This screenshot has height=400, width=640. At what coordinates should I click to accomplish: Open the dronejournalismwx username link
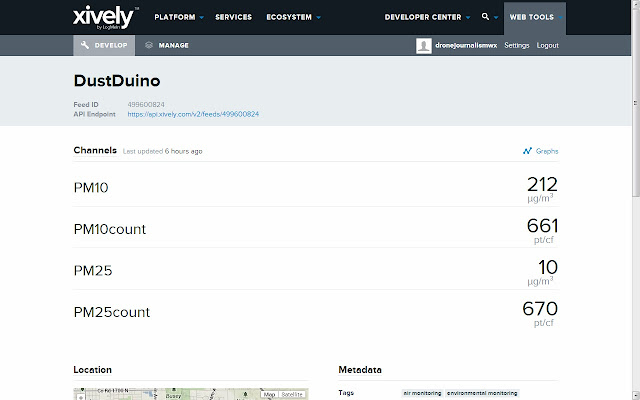pyautogui.click(x=466, y=45)
